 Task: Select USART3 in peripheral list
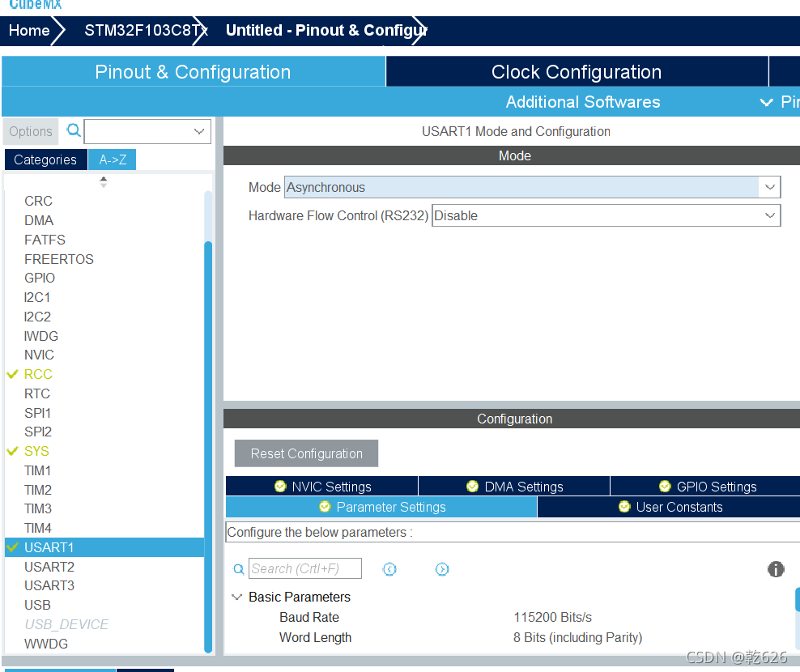pyautogui.click(x=49, y=585)
